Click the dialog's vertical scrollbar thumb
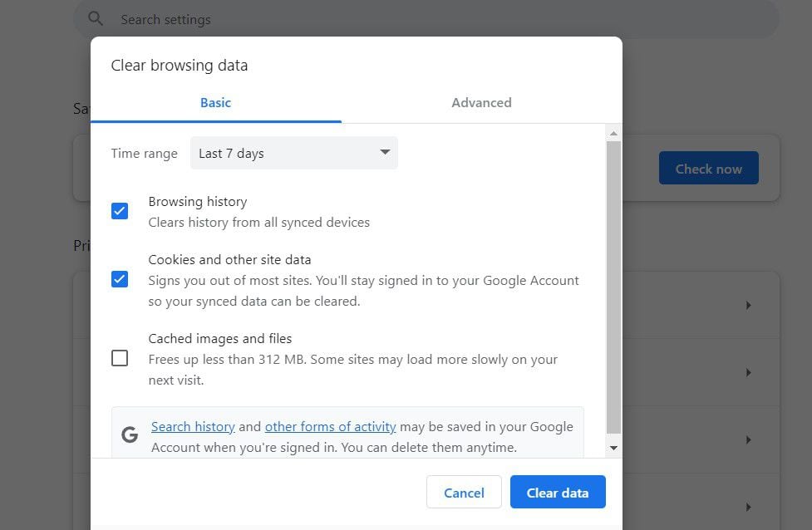Image resolution: width=812 pixels, height=530 pixels. pyautogui.click(x=613, y=287)
